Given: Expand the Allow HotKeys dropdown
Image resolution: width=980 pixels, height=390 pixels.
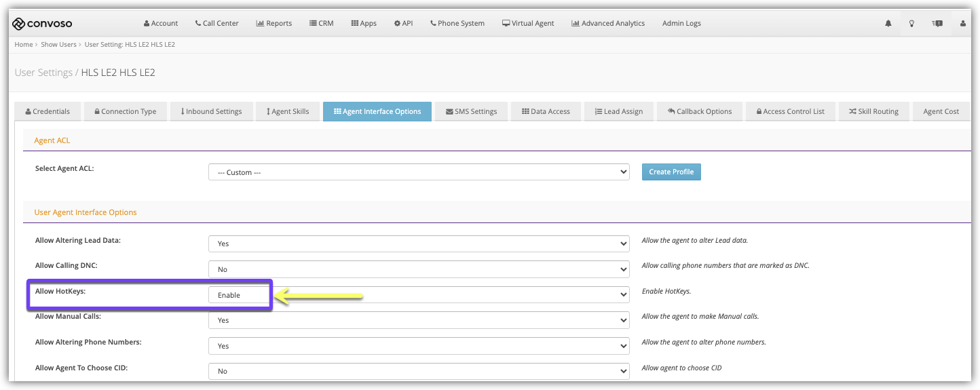Looking at the screenshot, I should [418, 295].
